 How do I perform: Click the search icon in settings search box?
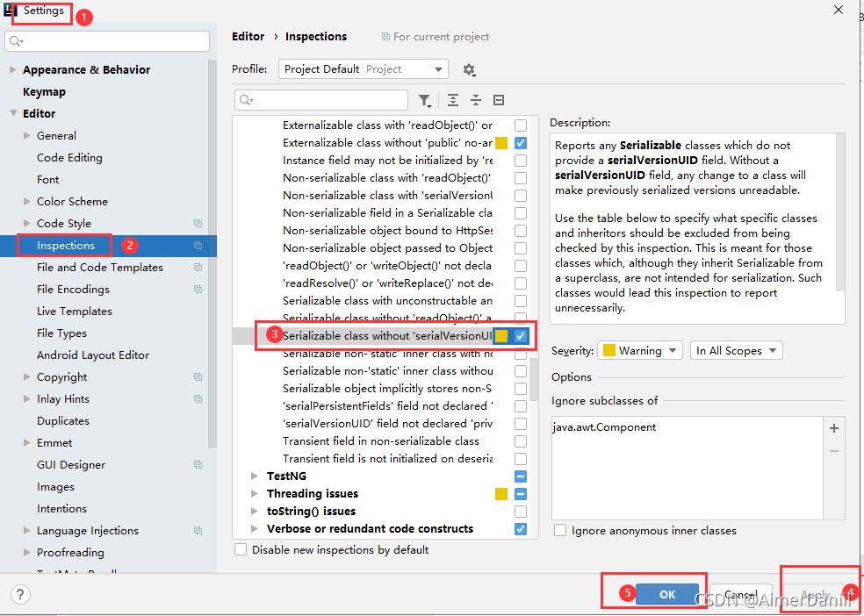click(x=16, y=42)
